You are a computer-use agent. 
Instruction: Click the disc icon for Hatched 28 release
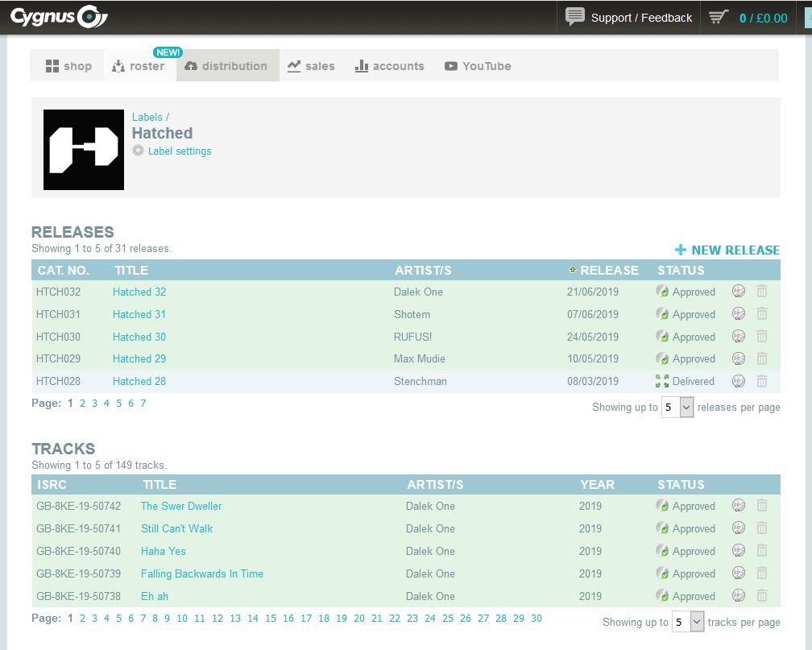pyautogui.click(x=739, y=381)
